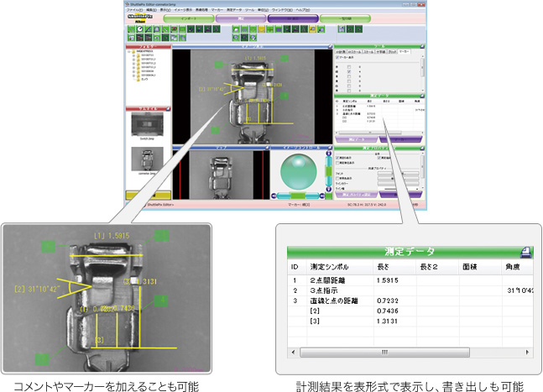Expand the first subfolder in the folder tree
The image size is (543, 392).
(x=134, y=56)
